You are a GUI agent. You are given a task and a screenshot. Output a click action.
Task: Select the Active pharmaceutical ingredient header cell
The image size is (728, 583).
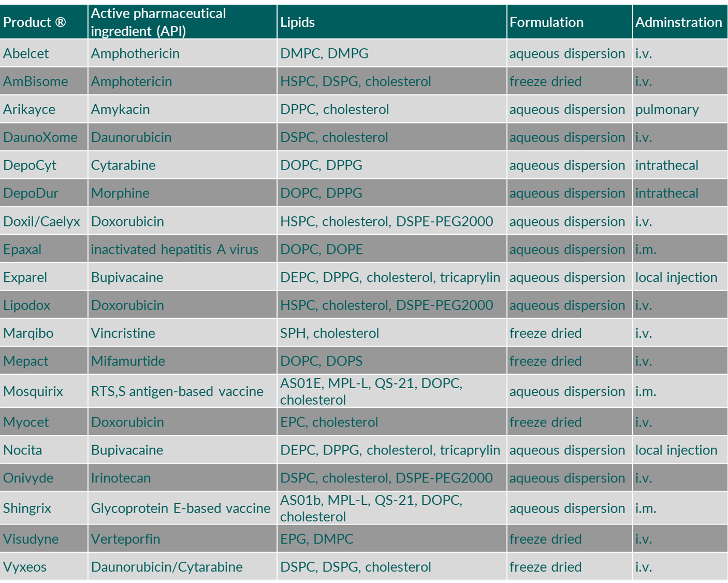click(158, 22)
